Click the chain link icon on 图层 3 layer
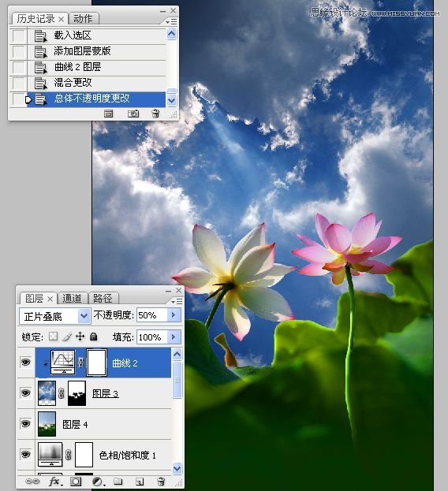 coord(62,393)
